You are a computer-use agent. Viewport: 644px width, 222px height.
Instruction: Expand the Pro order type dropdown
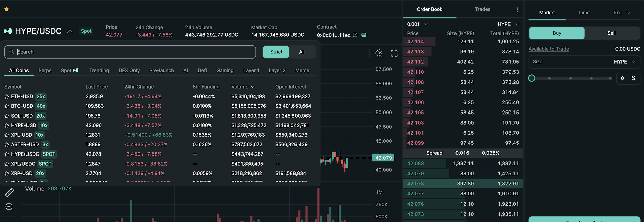click(621, 13)
